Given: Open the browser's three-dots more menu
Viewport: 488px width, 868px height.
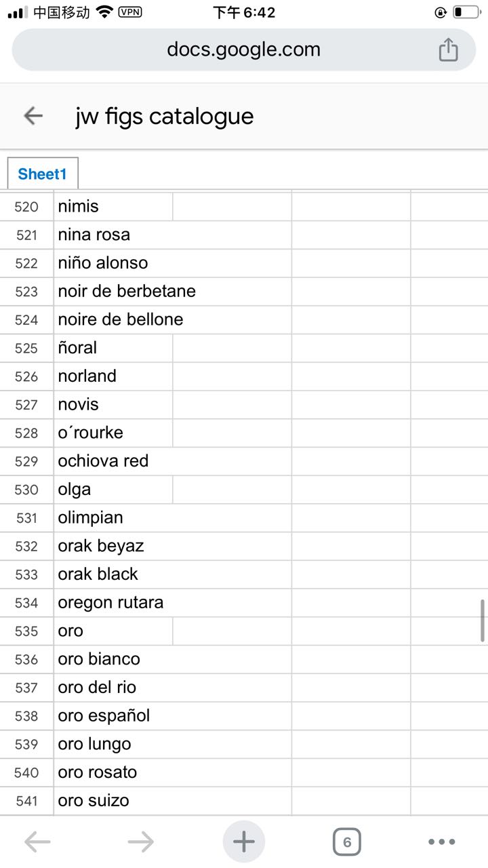Looking at the screenshot, I should 442,842.
